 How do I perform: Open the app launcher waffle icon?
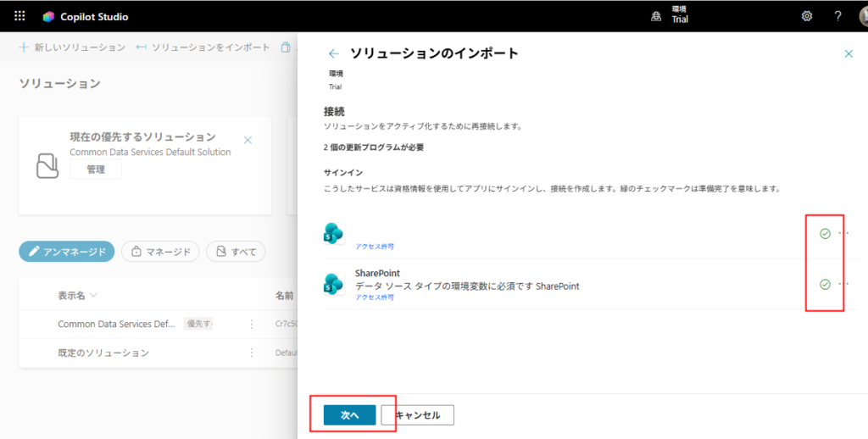click(19, 16)
